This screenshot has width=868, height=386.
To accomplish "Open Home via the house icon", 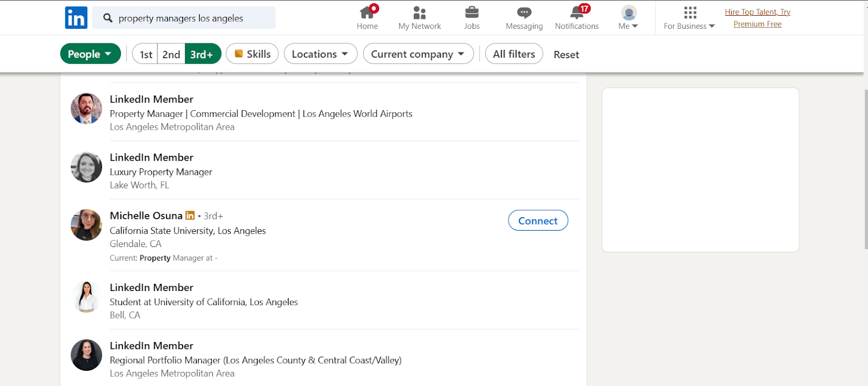I will click(367, 12).
